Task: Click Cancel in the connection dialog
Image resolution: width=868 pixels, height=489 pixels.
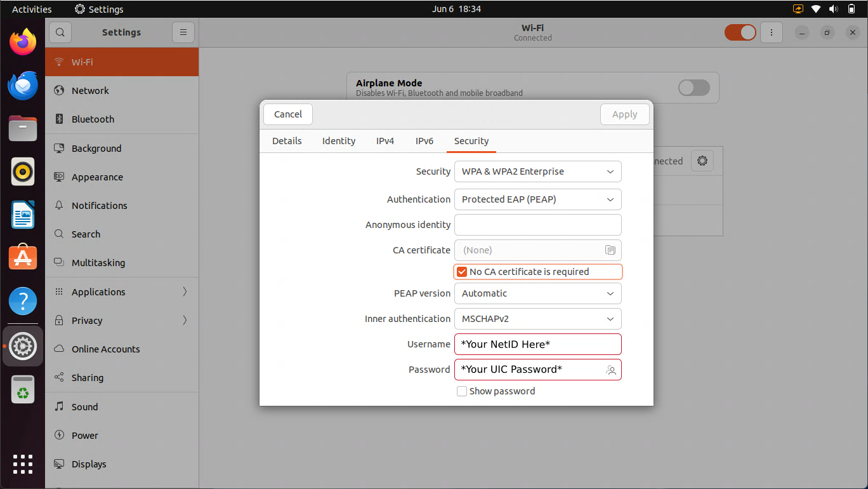Action: pos(288,114)
